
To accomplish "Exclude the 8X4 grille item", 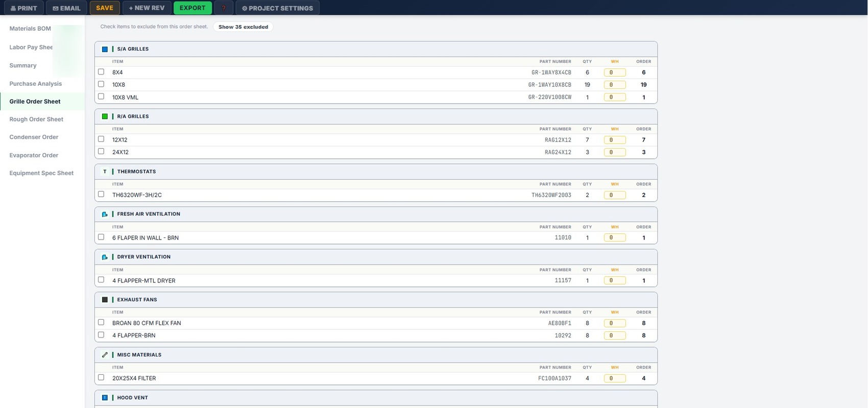I will coord(101,72).
